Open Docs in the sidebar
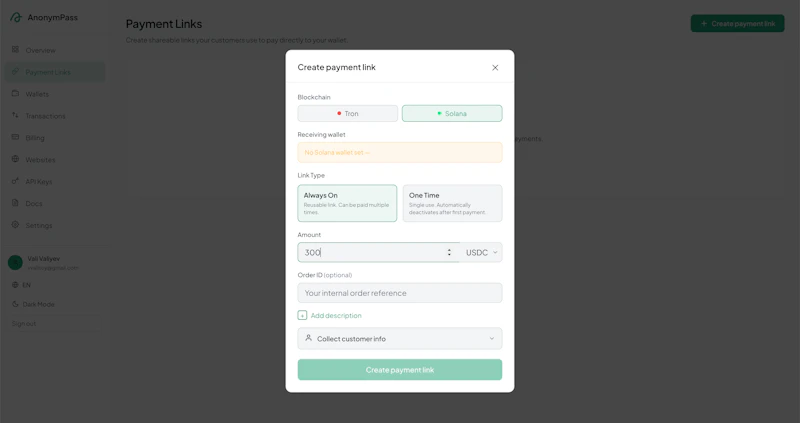This screenshot has width=800, height=423. tap(55, 203)
